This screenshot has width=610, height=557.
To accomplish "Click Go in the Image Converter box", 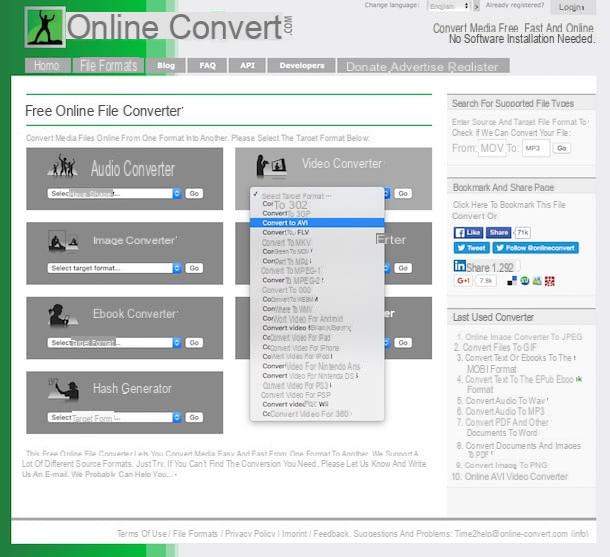I will pyautogui.click(x=194, y=268).
